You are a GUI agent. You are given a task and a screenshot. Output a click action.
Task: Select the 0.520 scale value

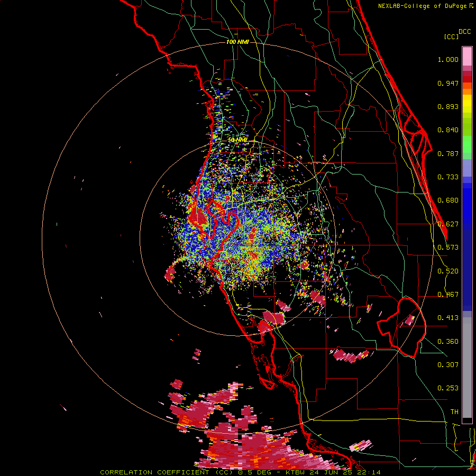point(448,271)
